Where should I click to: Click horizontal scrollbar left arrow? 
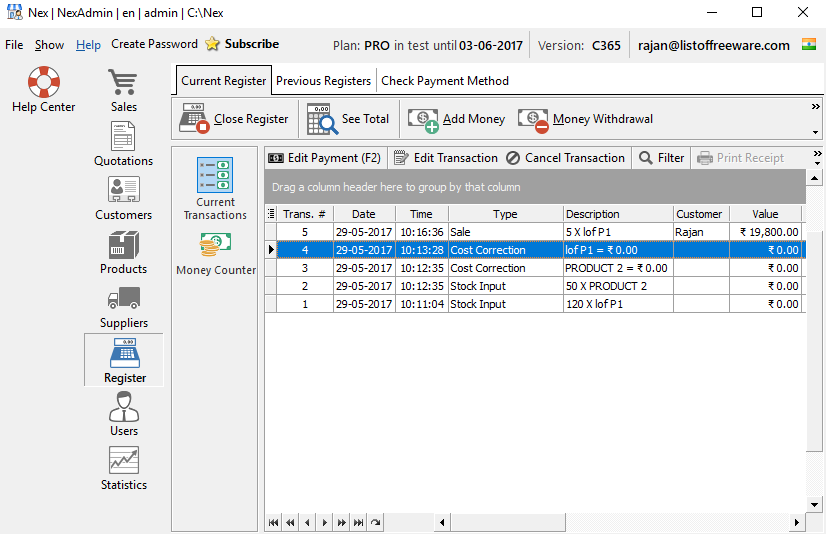point(442,522)
